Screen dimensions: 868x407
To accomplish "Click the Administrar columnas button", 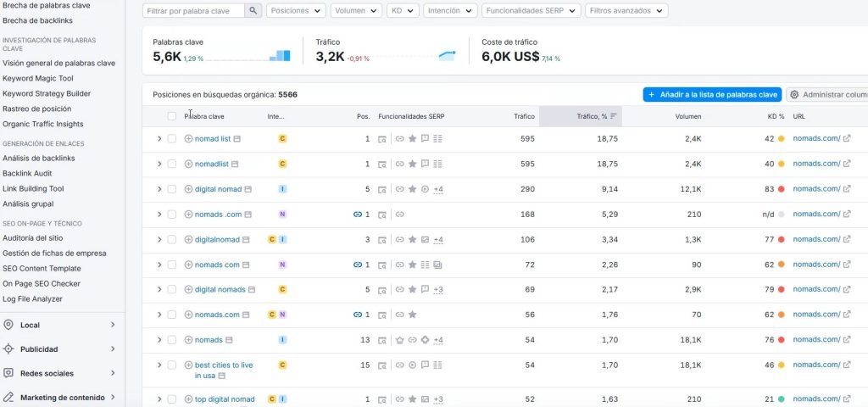I will pos(827,95).
